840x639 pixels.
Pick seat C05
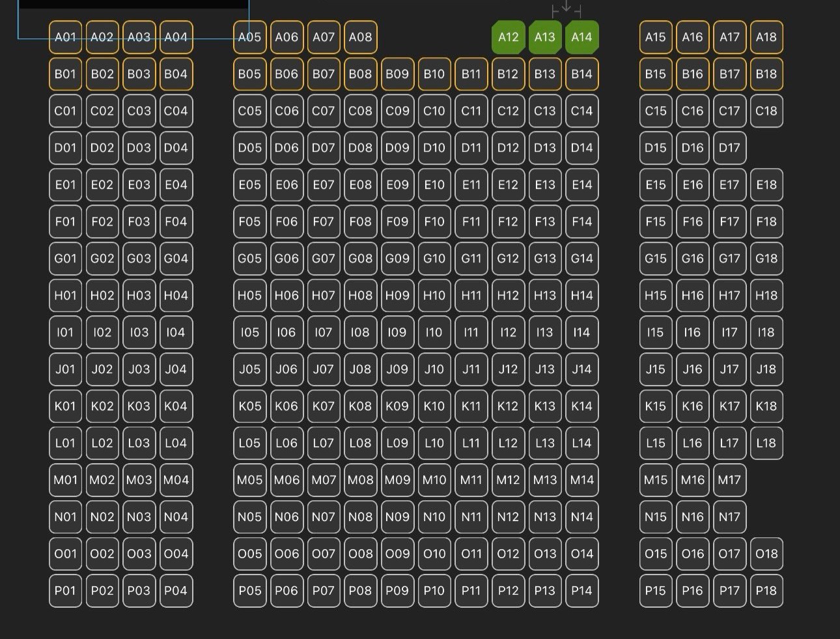(x=249, y=111)
